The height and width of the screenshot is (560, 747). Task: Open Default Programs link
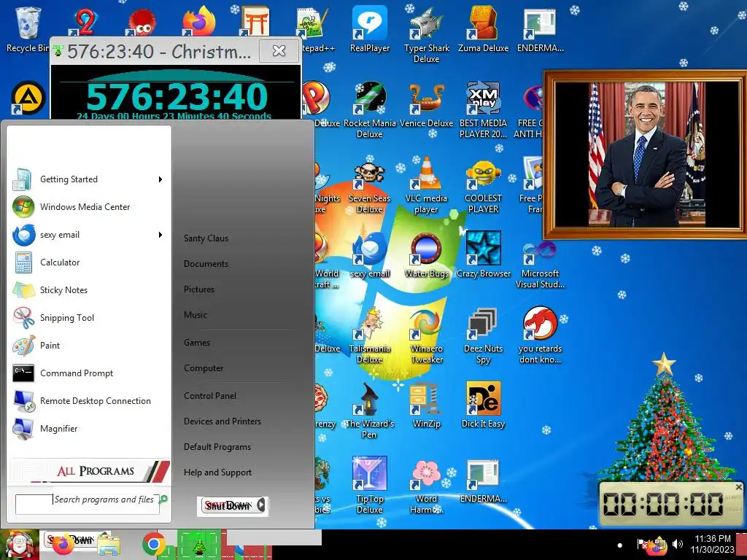[217, 447]
